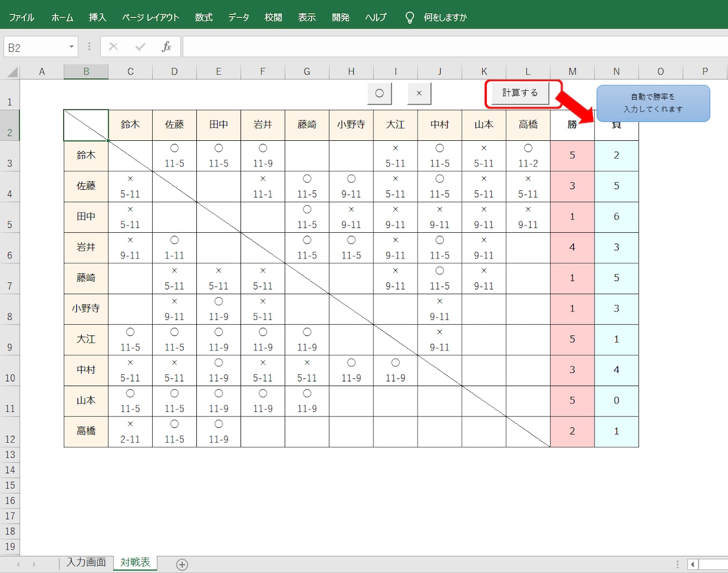
Task: Select row 13 header
Action: click(10, 455)
